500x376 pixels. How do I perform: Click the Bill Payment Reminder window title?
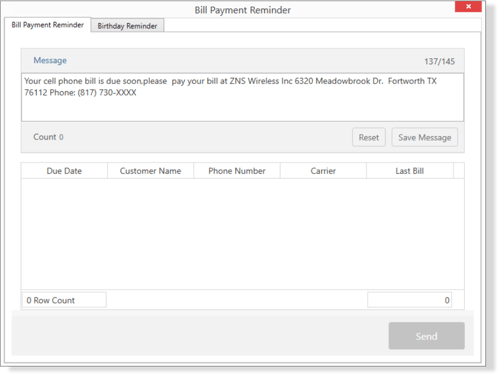[243, 10]
